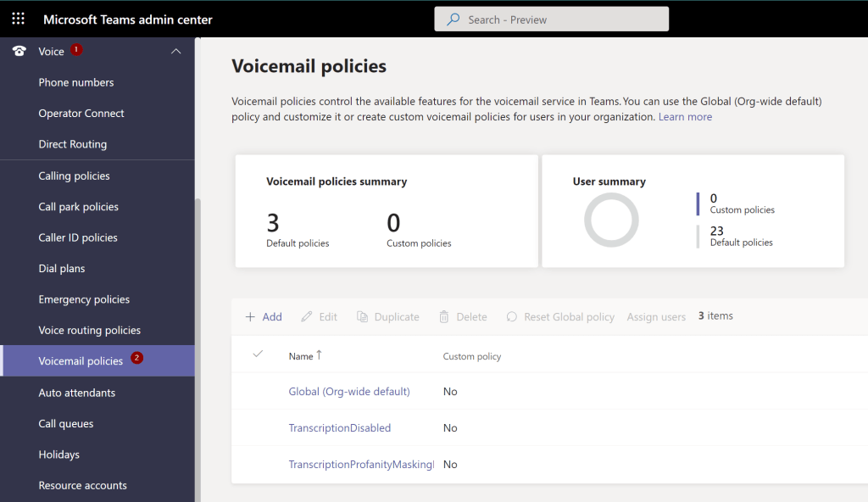The width and height of the screenshot is (868, 502).
Task: Click the plus Add icon
Action: click(250, 317)
